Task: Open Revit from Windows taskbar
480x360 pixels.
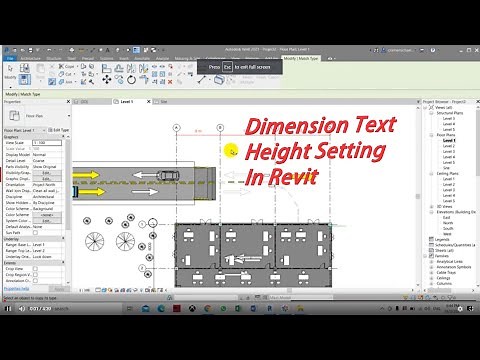Action: [x=269, y=309]
